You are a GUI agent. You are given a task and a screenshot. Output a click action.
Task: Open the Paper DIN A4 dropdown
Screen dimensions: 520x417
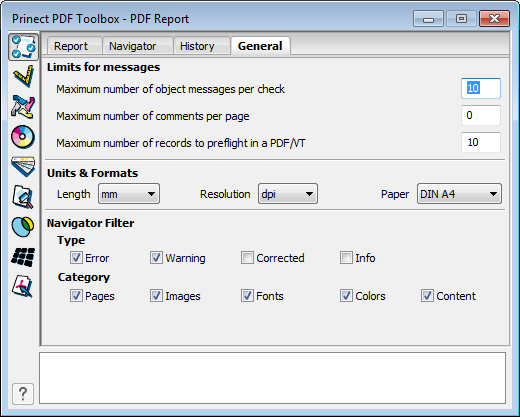point(459,194)
